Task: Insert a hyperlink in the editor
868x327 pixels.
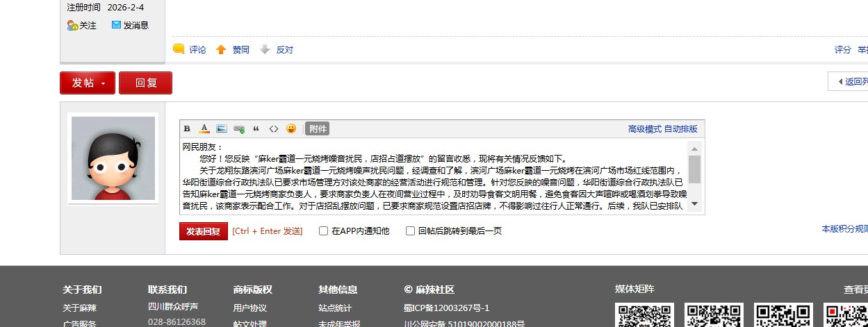Action: pyautogui.click(x=239, y=129)
